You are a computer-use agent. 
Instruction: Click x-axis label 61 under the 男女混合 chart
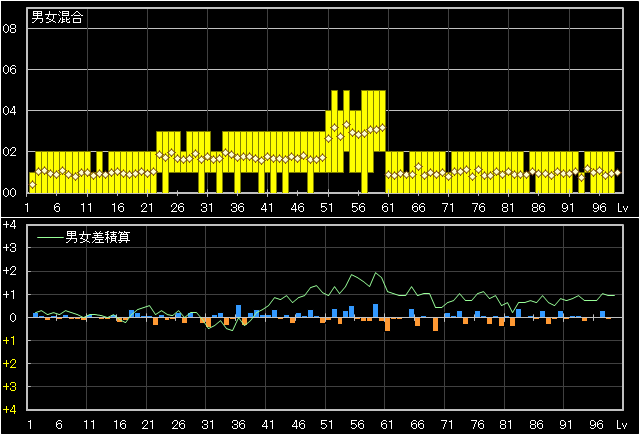[x=388, y=208]
